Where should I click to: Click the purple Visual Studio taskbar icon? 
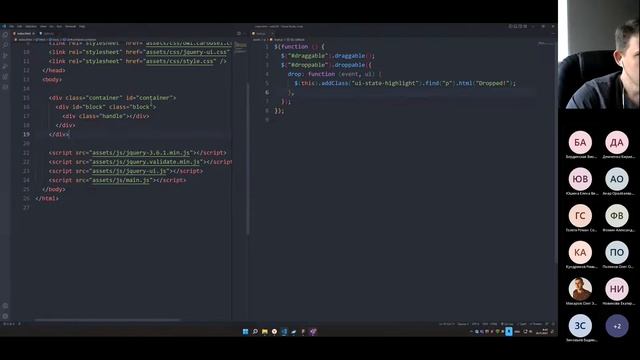(313, 331)
